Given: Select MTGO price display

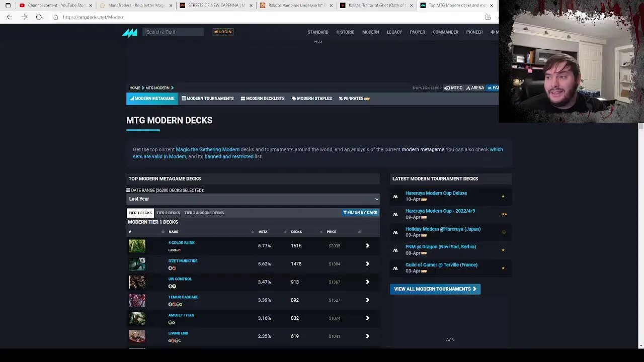Looking at the screenshot, I should [453, 88].
